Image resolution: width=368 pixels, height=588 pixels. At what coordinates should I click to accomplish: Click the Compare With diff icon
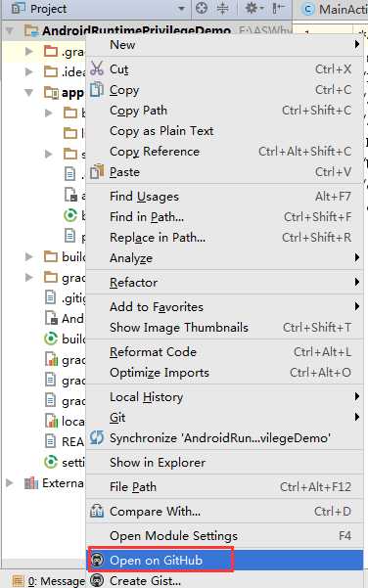pos(97,511)
